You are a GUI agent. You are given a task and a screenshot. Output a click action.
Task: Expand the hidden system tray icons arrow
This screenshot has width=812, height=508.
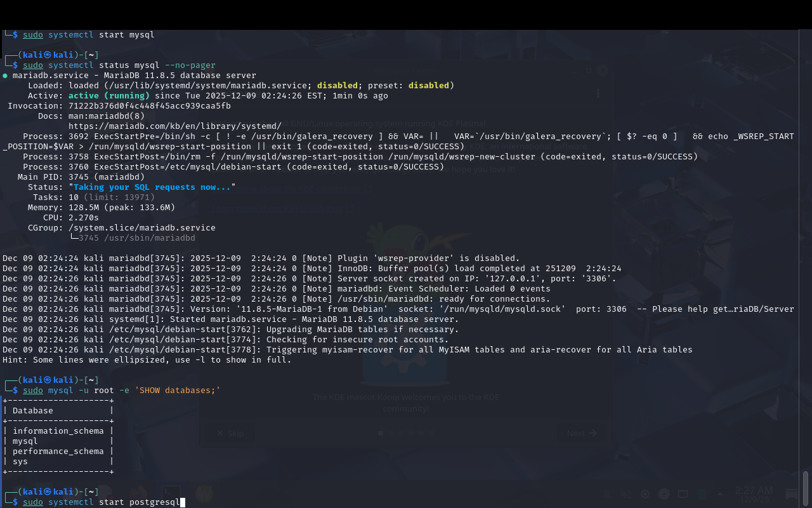[720, 494]
